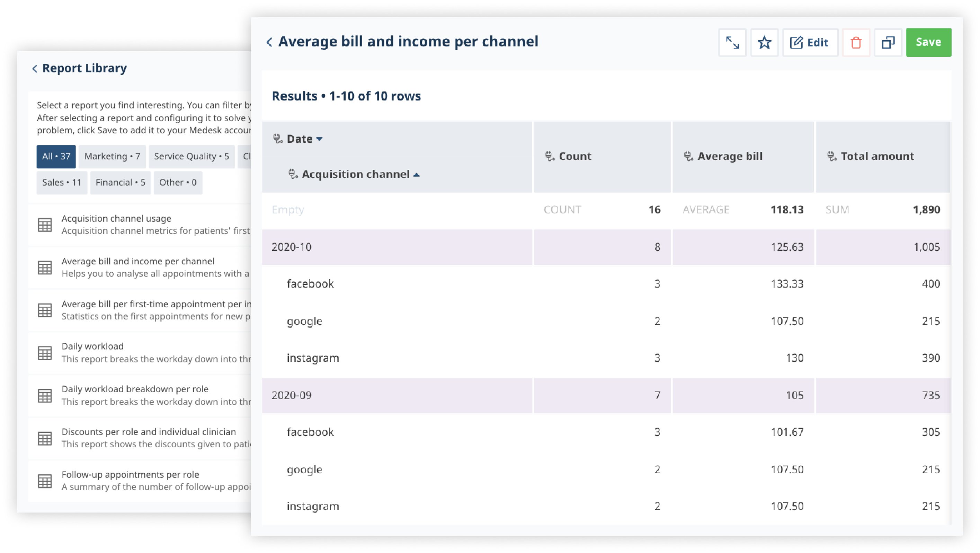980x553 pixels.
Task: Click the 2020-10 row expander
Action: 292,246
